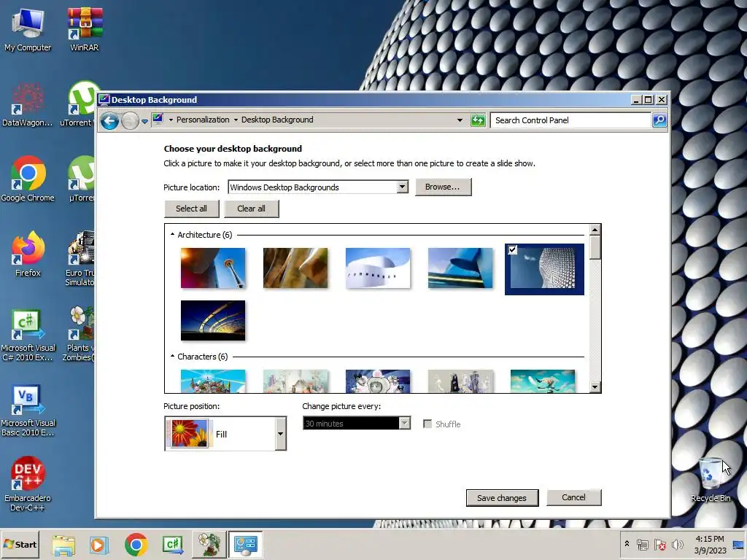Viewport: 747px width, 560px height.
Task: Select the teal sky Characters wallpaper
Action: point(543,381)
